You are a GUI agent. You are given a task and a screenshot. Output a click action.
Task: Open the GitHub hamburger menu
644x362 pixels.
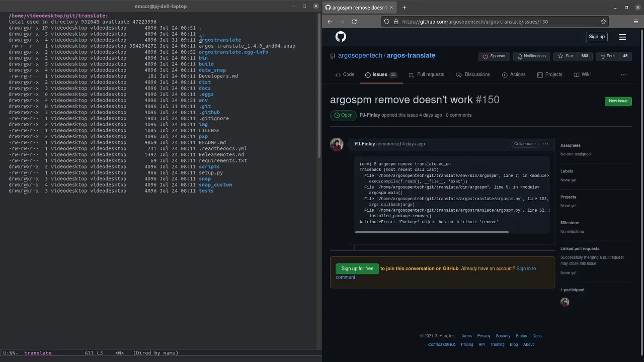coord(622,37)
